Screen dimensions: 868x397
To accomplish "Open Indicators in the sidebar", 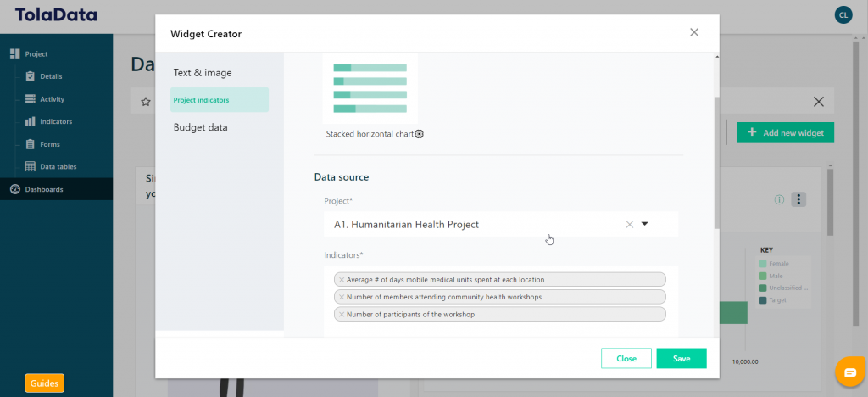I will 56,121.
